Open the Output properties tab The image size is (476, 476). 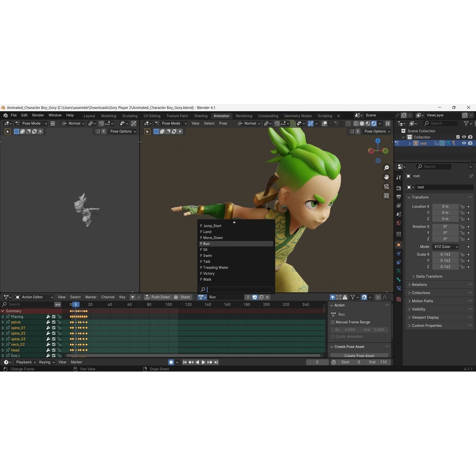[398, 197]
